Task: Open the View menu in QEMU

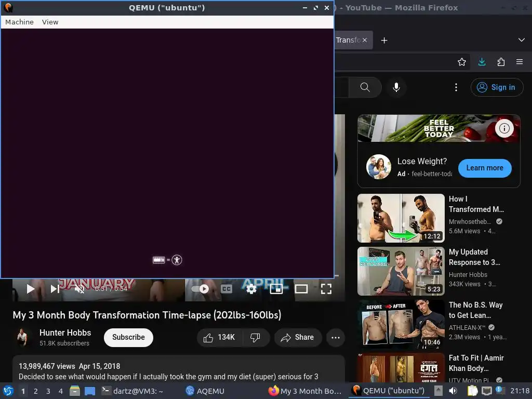Action: (50, 22)
